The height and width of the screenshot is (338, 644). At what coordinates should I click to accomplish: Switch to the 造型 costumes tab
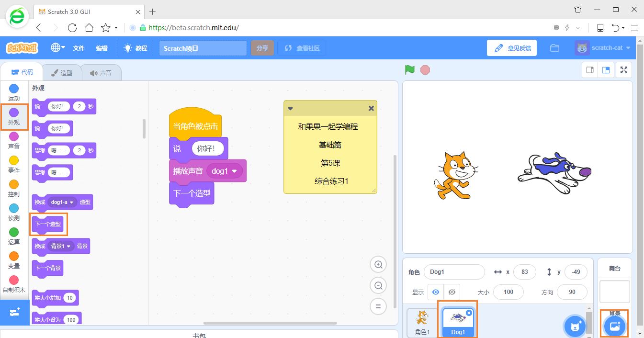61,73
